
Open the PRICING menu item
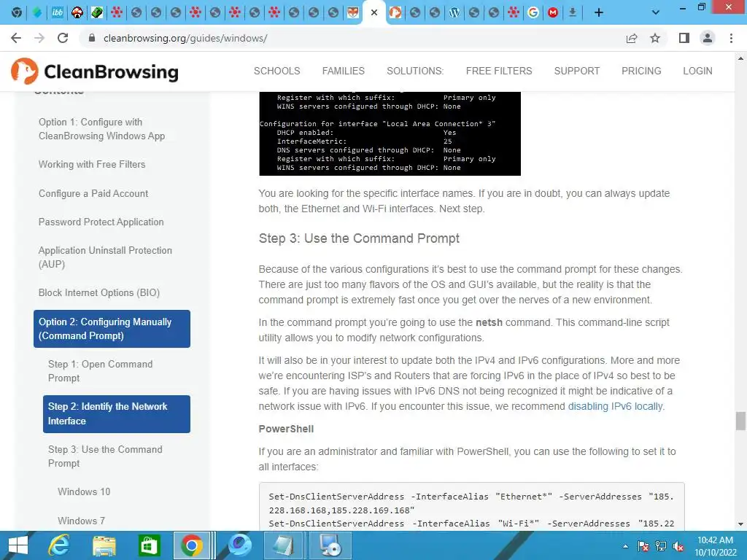tap(641, 71)
